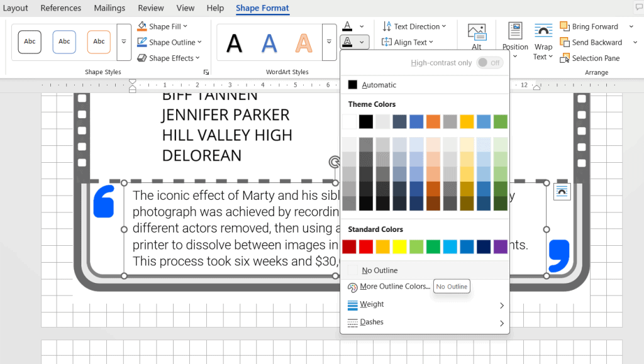This screenshot has width=644, height=364.
Task: Select the Shape Format tab
Action: pyautogui.click(x=262, y=8)
